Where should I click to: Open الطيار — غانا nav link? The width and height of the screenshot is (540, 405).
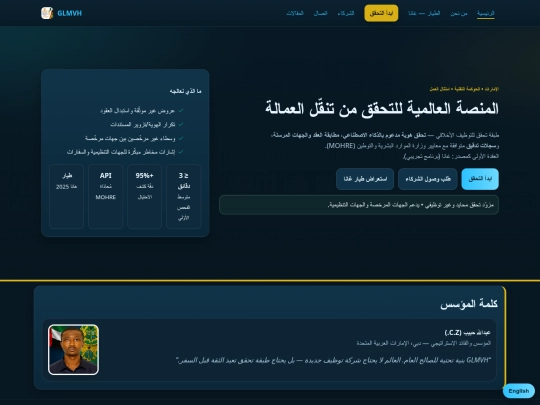pyautogui.click(x=424, y=13)
